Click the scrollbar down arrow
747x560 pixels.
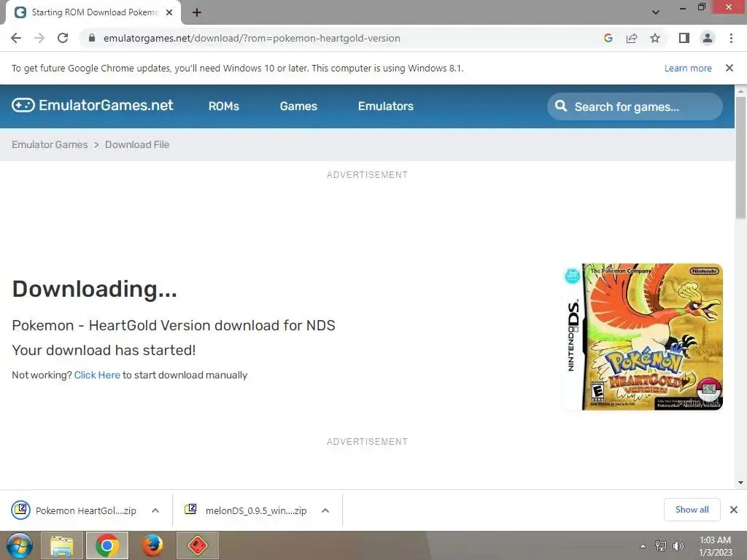741,483
